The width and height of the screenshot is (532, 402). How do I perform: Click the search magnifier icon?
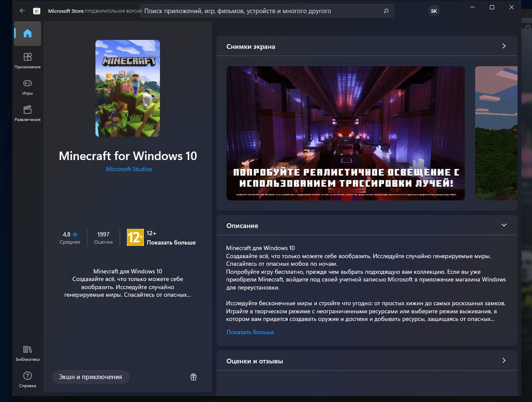pos(386,11)
